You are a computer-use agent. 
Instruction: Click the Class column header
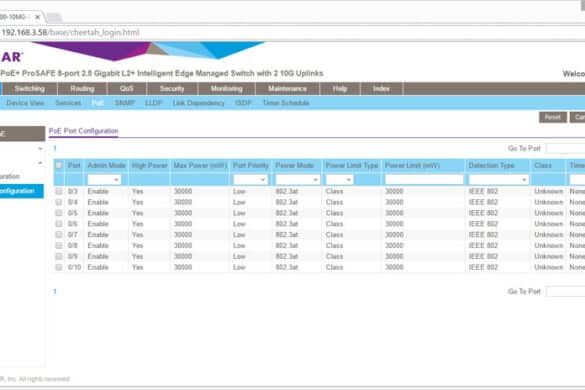click(x=542, y=165)
